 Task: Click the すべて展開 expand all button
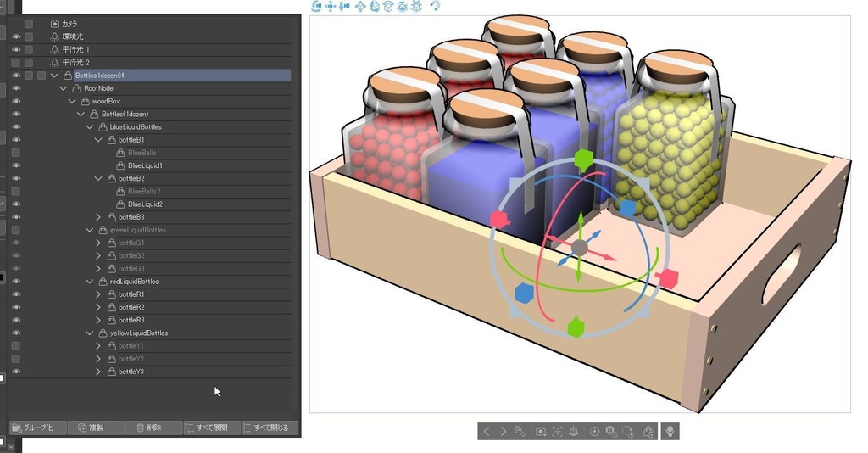click(x=212, y=428)
